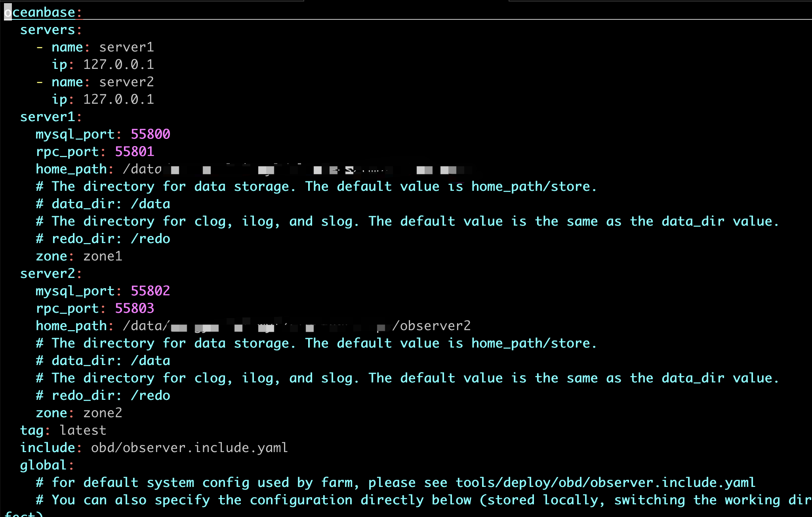Click the 'server2' name value

[x=126, y=82]
